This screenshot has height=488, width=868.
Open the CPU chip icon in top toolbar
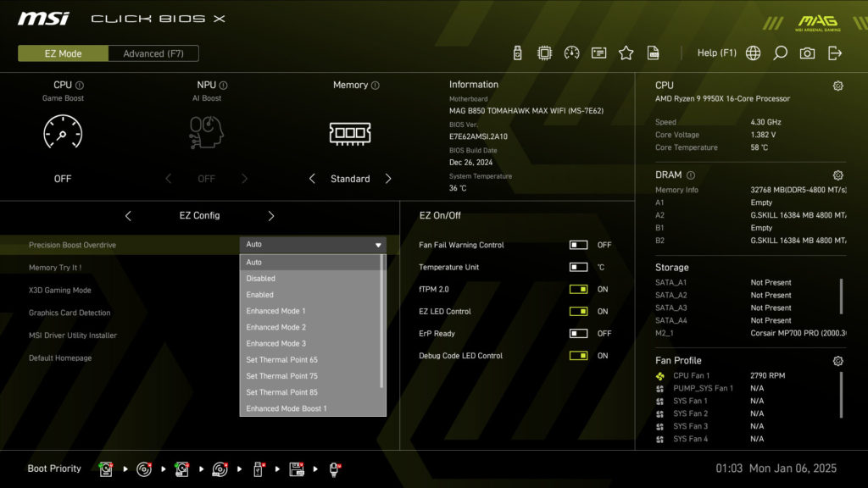tap(544, 53)
